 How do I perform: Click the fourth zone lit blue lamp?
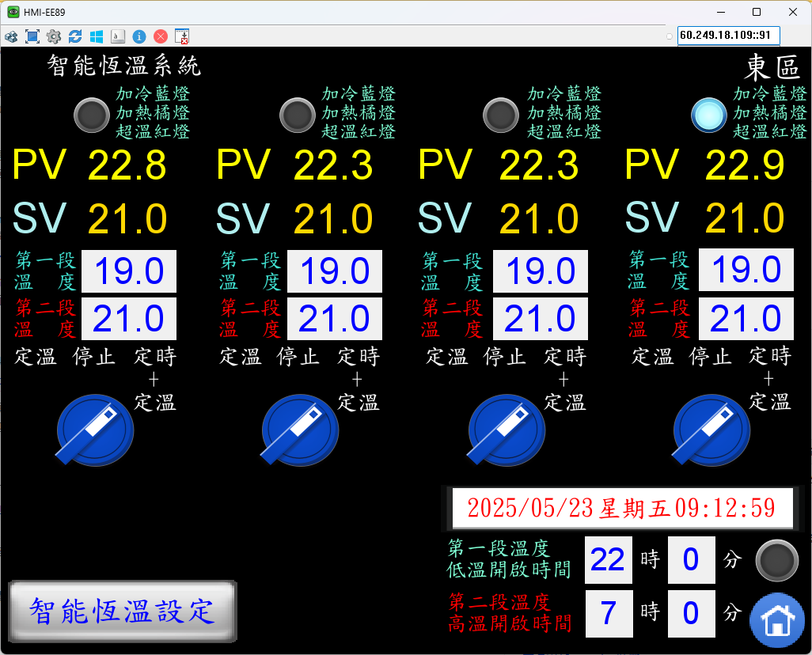[x=709, y=115]
